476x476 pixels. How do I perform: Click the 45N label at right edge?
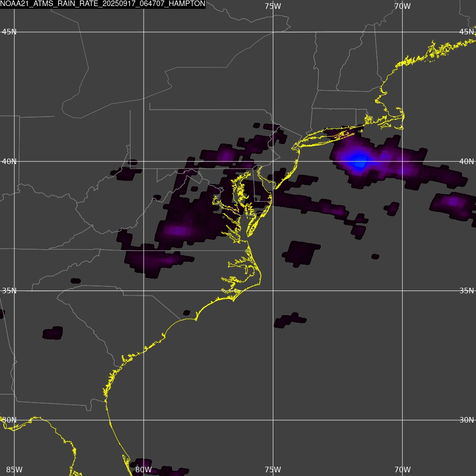[x=467, y=32]
